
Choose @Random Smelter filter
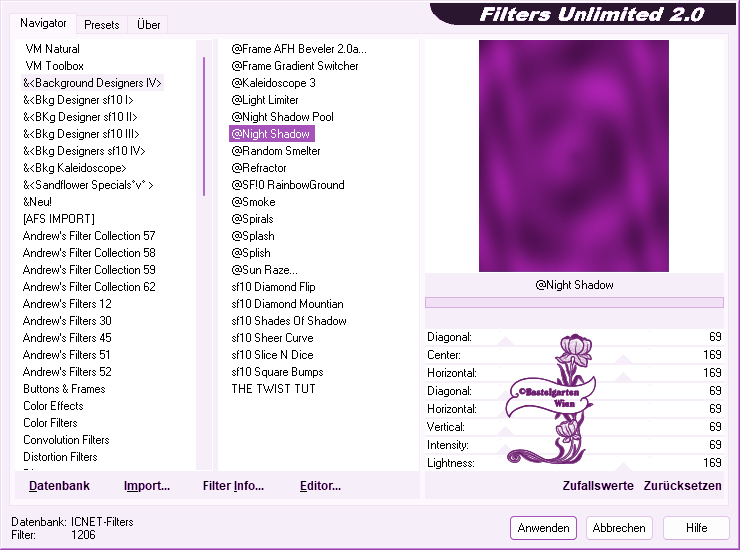[x=276, y=151]
